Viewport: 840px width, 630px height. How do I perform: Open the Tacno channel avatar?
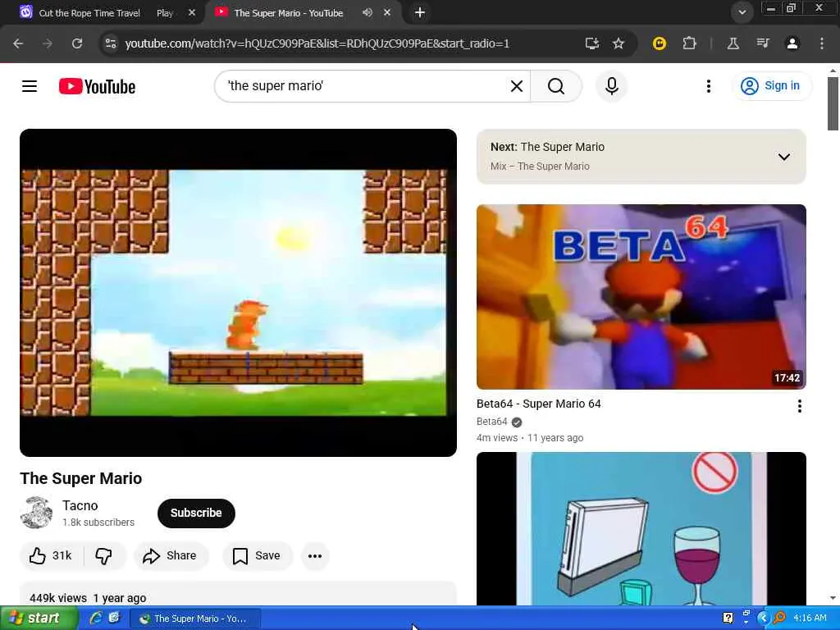pos(36,513)
